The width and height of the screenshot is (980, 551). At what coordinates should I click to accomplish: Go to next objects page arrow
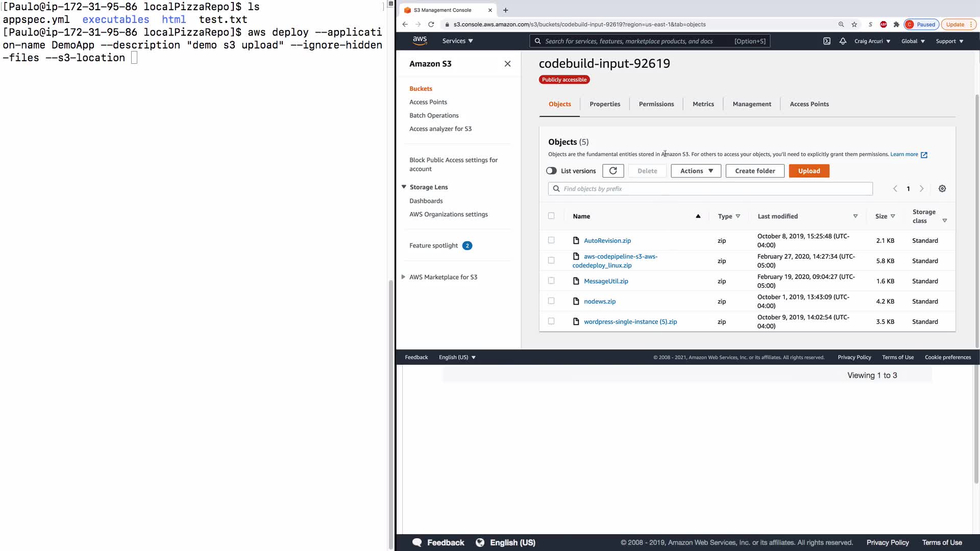click(922, 189)
